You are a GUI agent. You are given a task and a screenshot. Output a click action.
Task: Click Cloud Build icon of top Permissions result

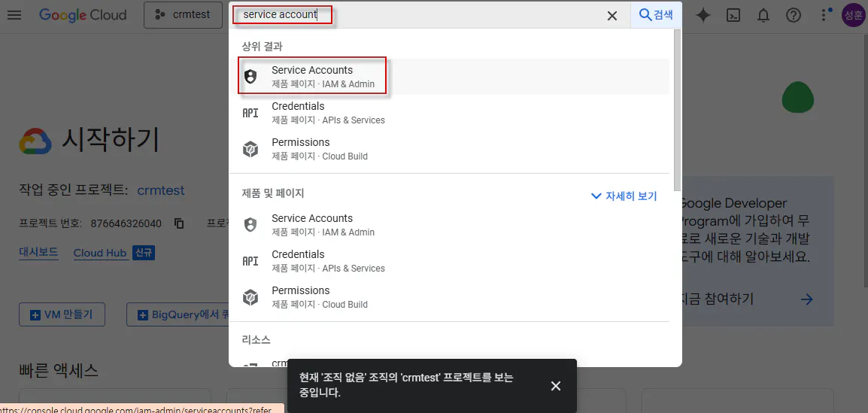[x=250, y=150]
